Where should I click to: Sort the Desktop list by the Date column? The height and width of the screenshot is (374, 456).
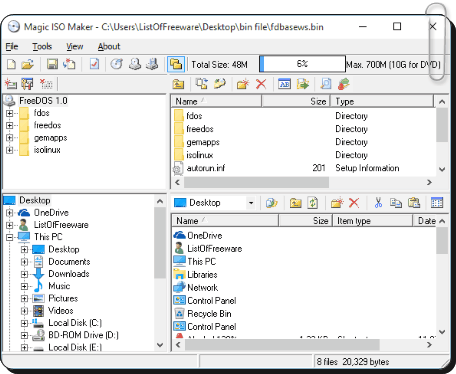(x=425, y=221)
